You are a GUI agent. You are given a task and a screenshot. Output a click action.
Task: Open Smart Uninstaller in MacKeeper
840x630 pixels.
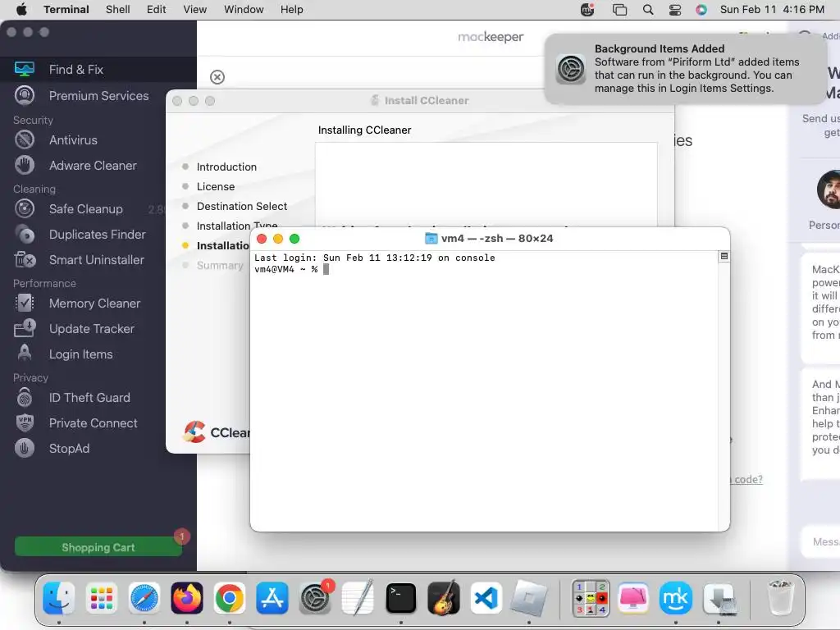click(98, 260)
